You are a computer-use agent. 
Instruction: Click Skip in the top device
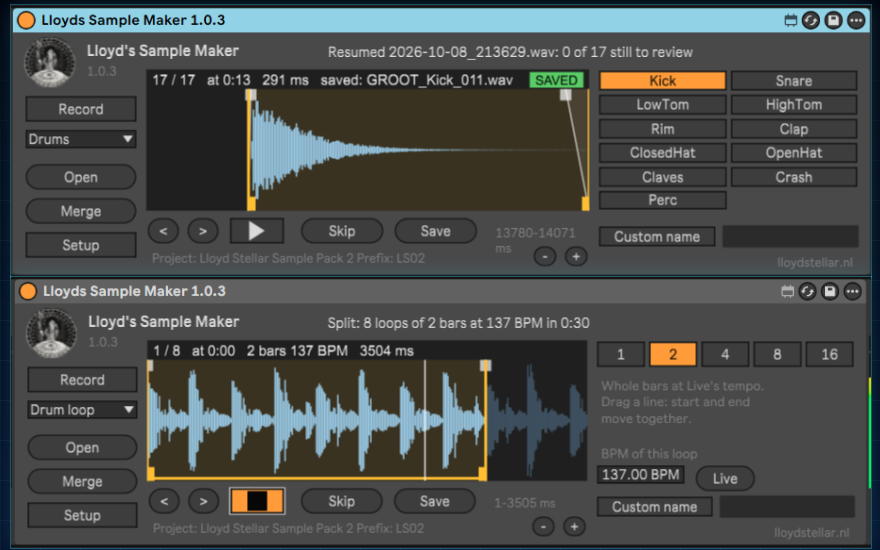tap(342, 231)
